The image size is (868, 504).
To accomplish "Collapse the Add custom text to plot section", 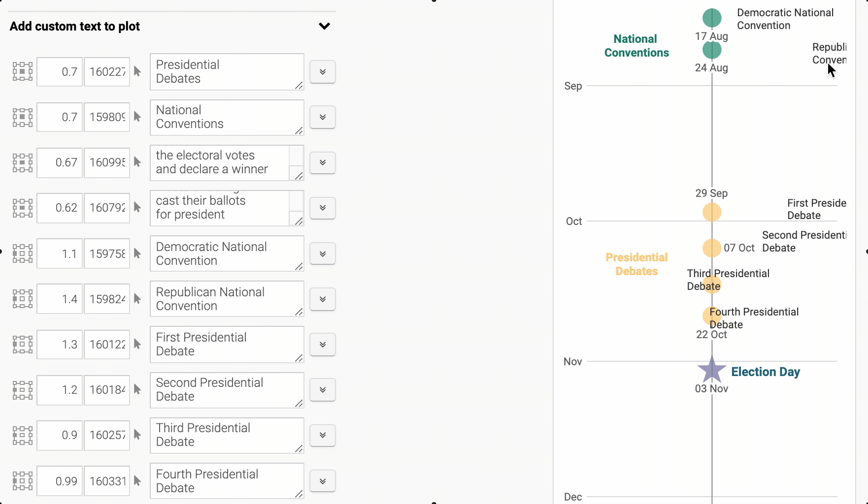I will [324, 26].
